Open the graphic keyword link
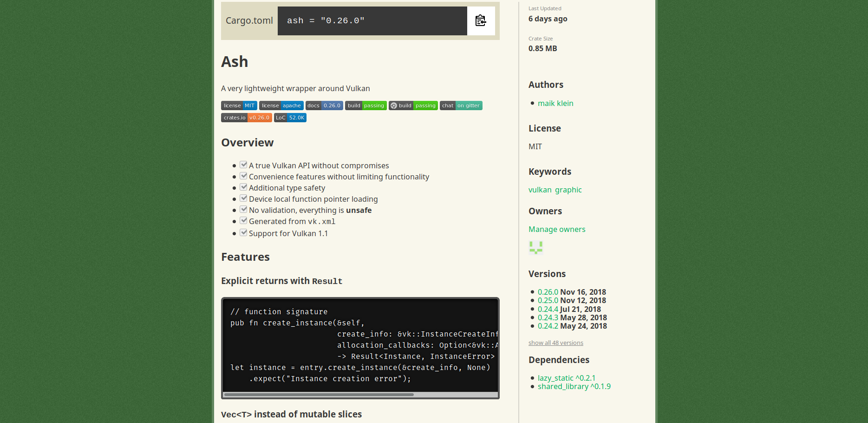Screen dimensions: 868x423 pyautogui.click(x=568, y=190)
